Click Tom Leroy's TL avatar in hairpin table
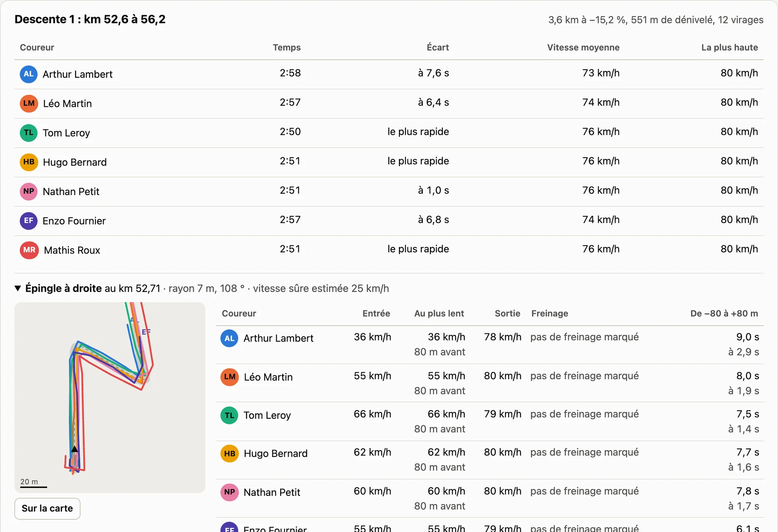The image size is (778, 532). coord(230,415)
